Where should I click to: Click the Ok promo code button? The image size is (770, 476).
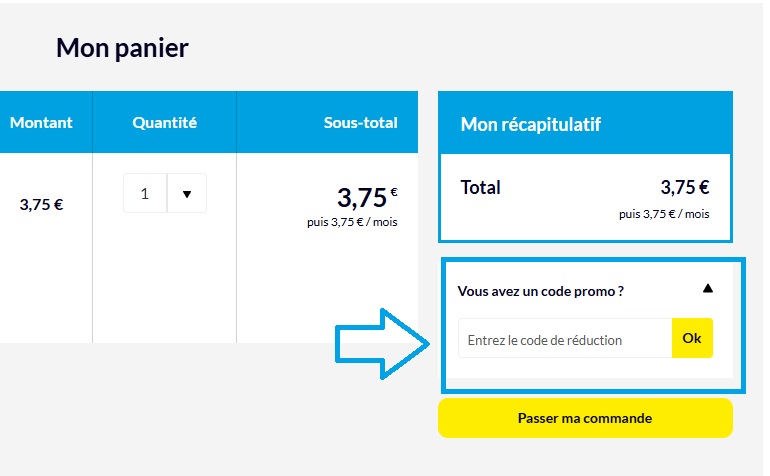pos(692,338)
